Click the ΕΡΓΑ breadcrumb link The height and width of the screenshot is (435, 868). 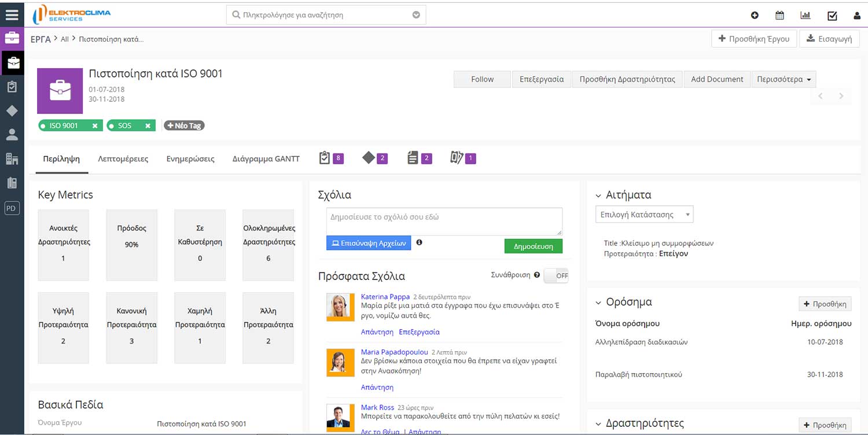[41, 39]
